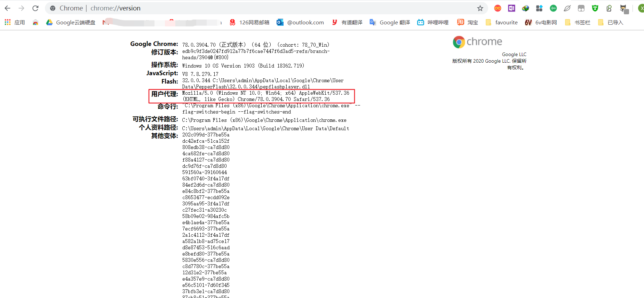Screen dimensions: 644x298
Task: Open the 126网易邮箱 bookmark
Action: coord(249,22)
